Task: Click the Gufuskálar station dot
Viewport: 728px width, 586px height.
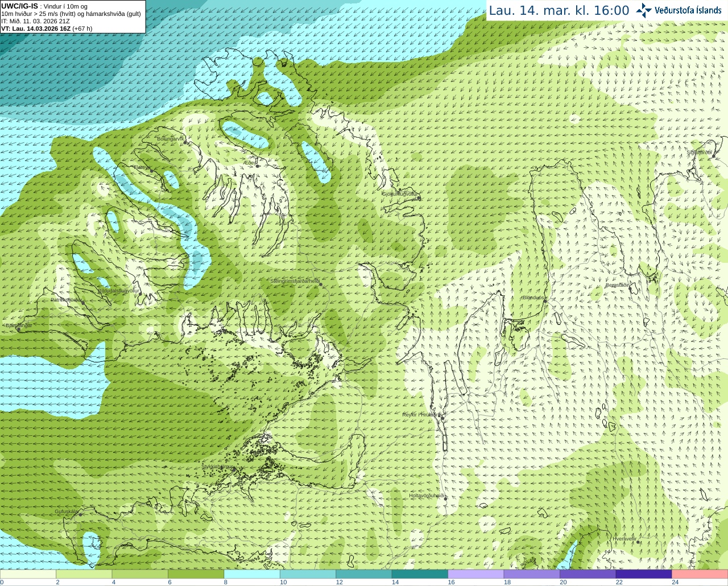Action: coord(80,515)
